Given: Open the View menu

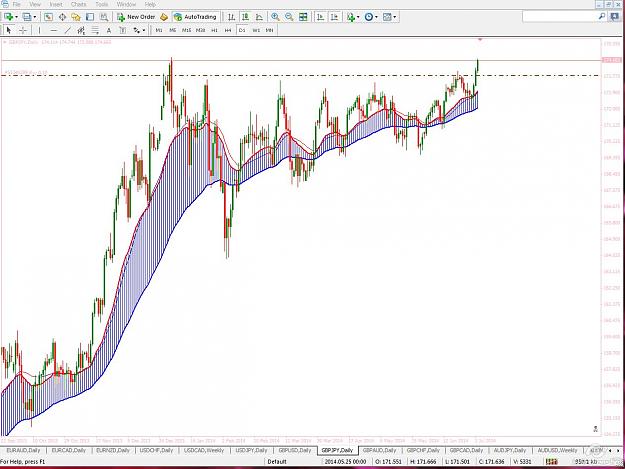Looking at the screenshot, I should coord(35,4).
